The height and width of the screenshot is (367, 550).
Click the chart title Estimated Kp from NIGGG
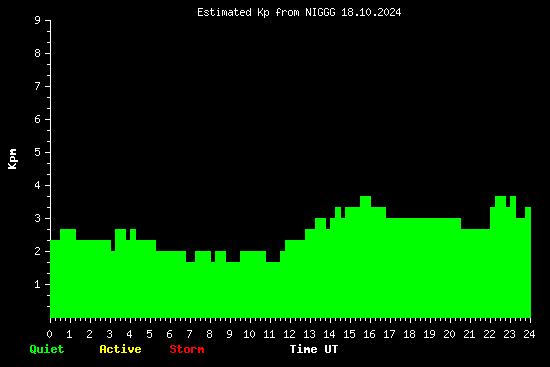point(266,12)
